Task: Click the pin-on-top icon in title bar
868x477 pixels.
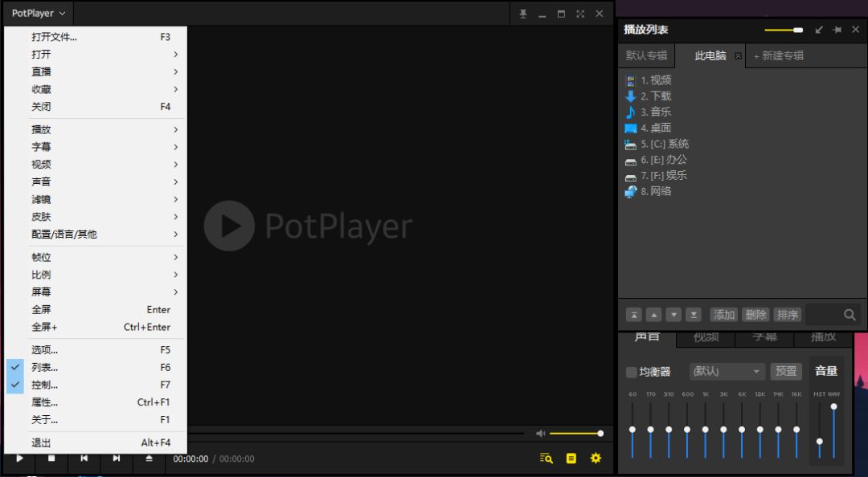Action: pos(523,14)
